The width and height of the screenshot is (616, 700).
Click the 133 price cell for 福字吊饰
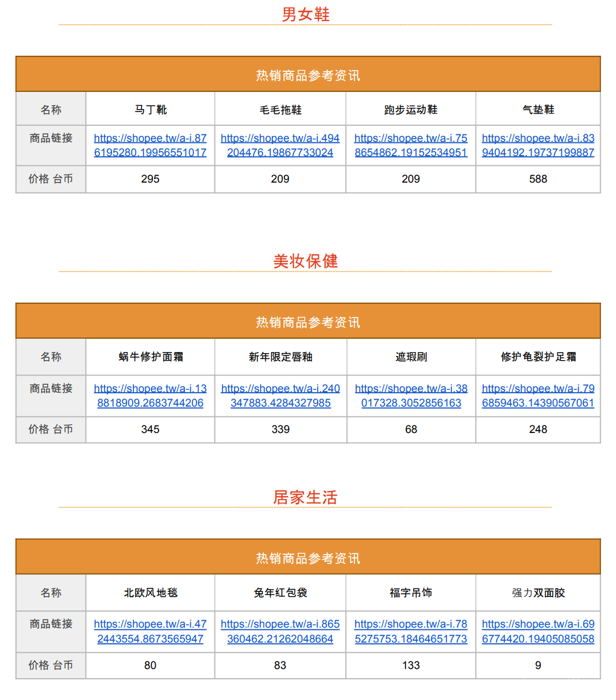point(410,666)
